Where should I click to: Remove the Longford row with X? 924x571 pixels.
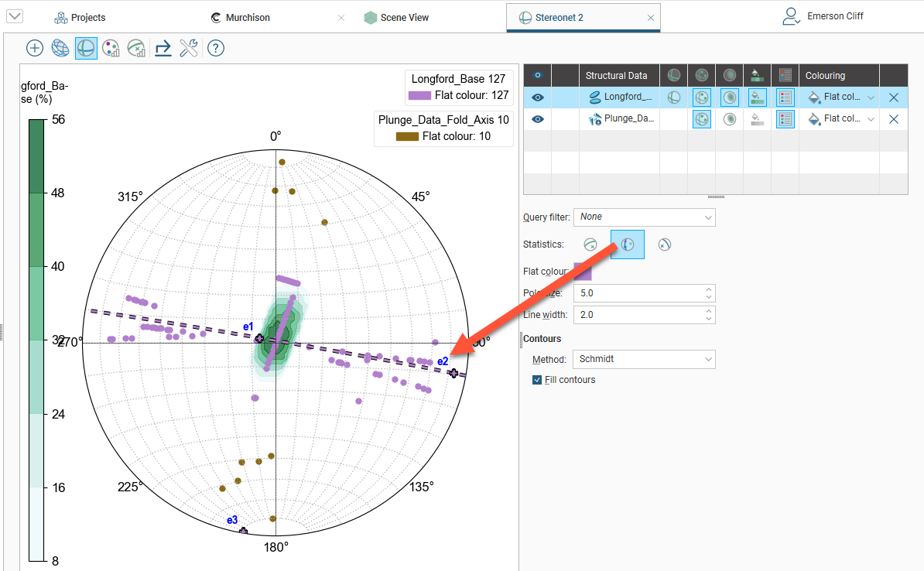point(893,97)
